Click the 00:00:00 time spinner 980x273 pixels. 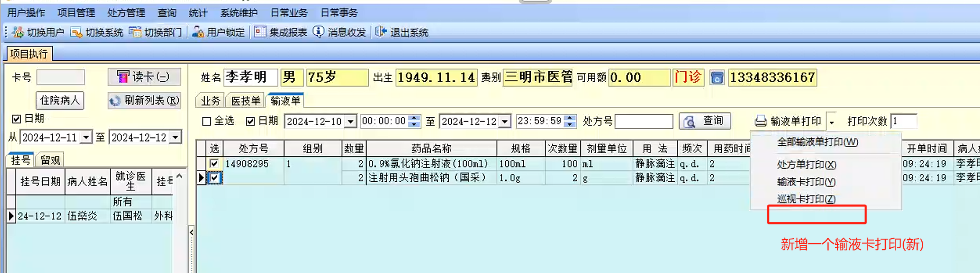point(414,121)
